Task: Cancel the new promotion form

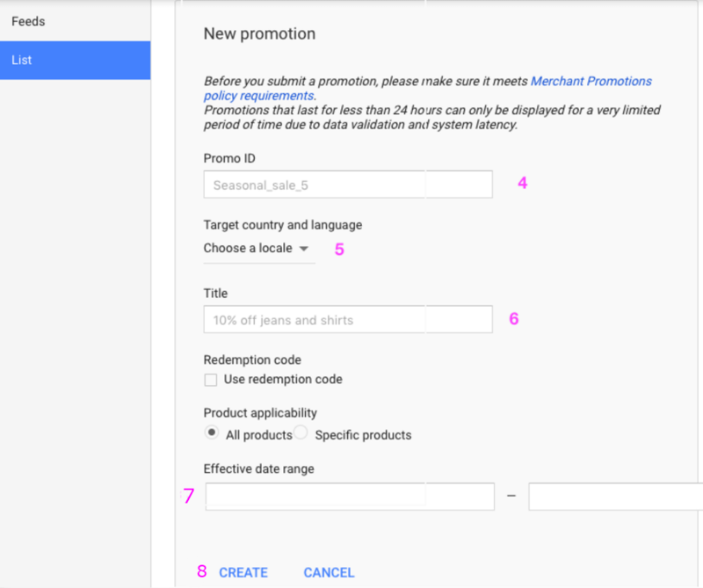Action: 329,573
